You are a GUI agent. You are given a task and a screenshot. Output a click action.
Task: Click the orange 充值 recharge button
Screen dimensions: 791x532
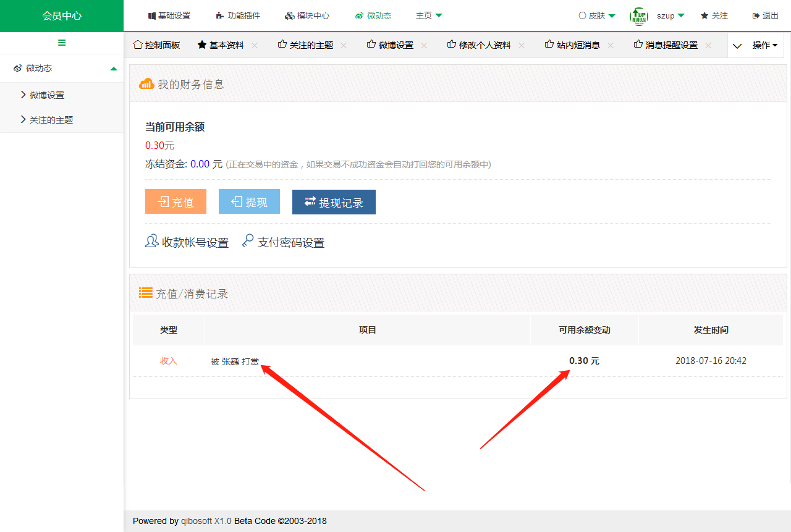tap(176, 202)
